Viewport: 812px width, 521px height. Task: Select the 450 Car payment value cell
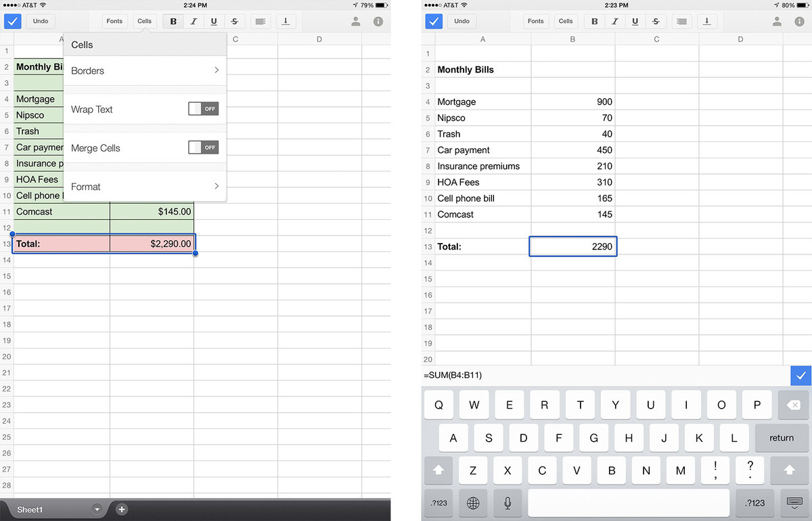pyautogui.click(x=573, y=150)
